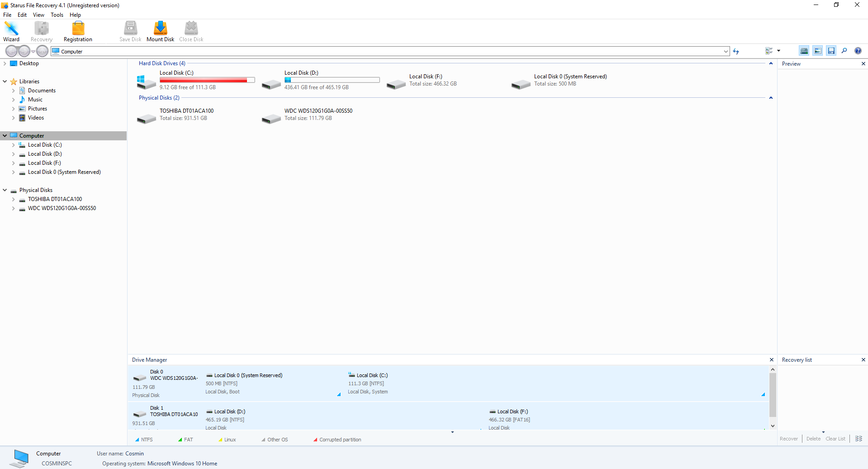The height and width of the screenshot is (469, 868).
Task: Select WDC WDS120G1G0A-00SS50 physical disk icon in main pane
Action: pos(271,119)
